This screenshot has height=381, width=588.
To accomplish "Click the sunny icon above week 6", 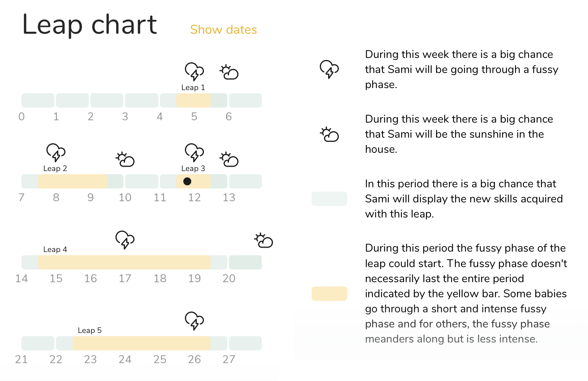I will pyautogui.click(x=229, y=72).
